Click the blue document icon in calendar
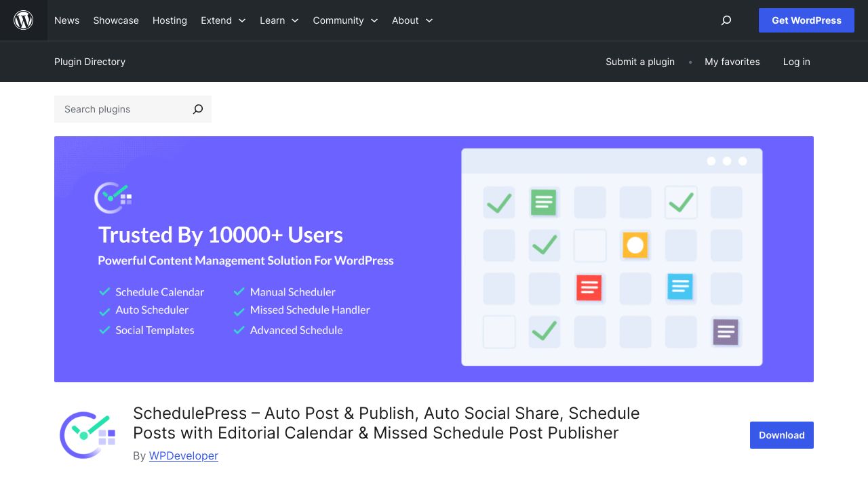Viewport: 868px width, 488px height. click(680, 287)
